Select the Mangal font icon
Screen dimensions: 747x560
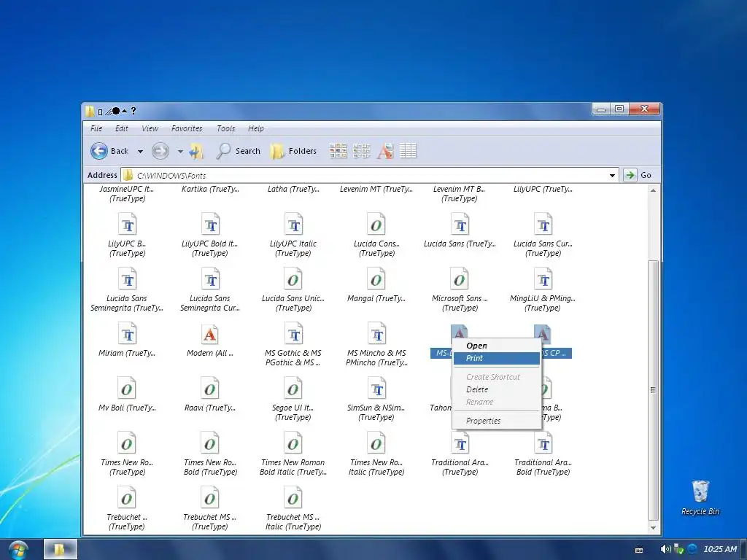(376, 279)
